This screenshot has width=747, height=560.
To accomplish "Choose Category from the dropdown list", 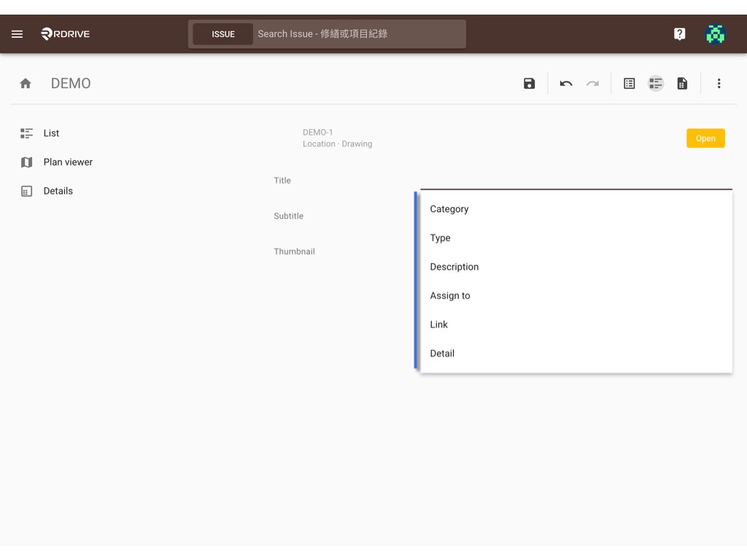I will pos(576,209).
